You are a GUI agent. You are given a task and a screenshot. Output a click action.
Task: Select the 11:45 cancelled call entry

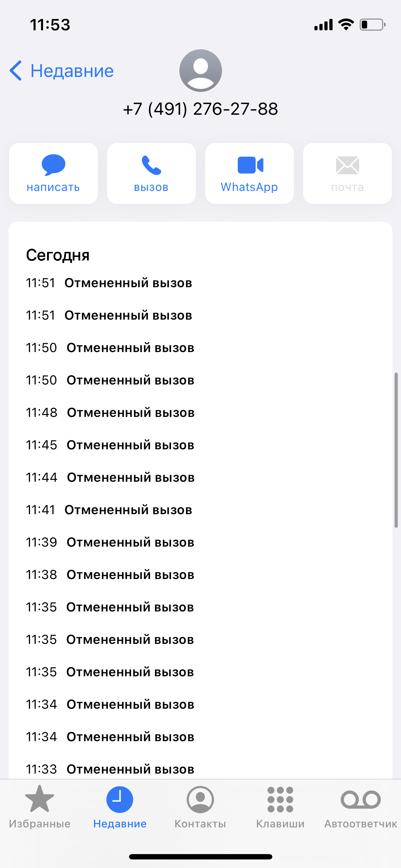(x=110, y=445)
